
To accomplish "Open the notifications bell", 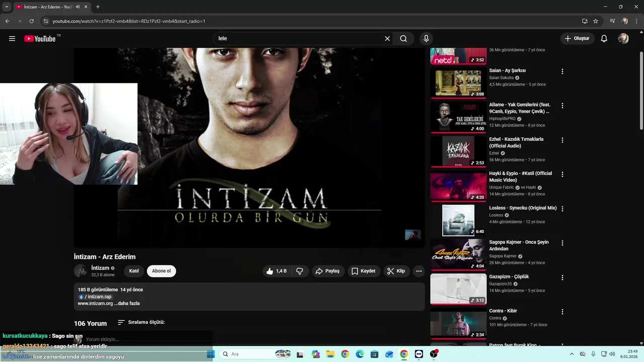I will [604, 39].
